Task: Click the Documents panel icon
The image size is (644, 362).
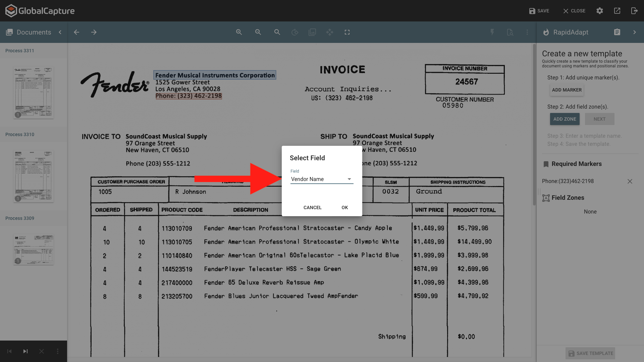Action: pos(9,32)
